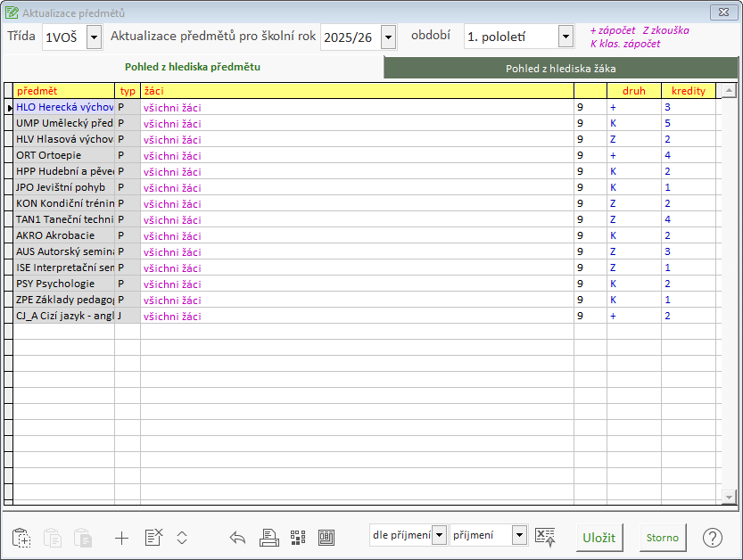Open the 'dle příjmení' sort dropdown
This screenshot has height=560, width=743.
438,535
